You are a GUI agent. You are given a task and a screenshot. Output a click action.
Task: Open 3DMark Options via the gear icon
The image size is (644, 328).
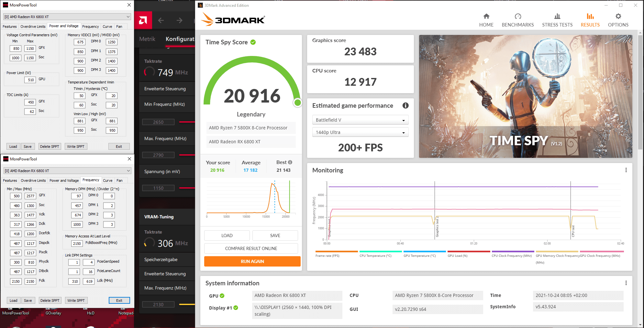618,16
